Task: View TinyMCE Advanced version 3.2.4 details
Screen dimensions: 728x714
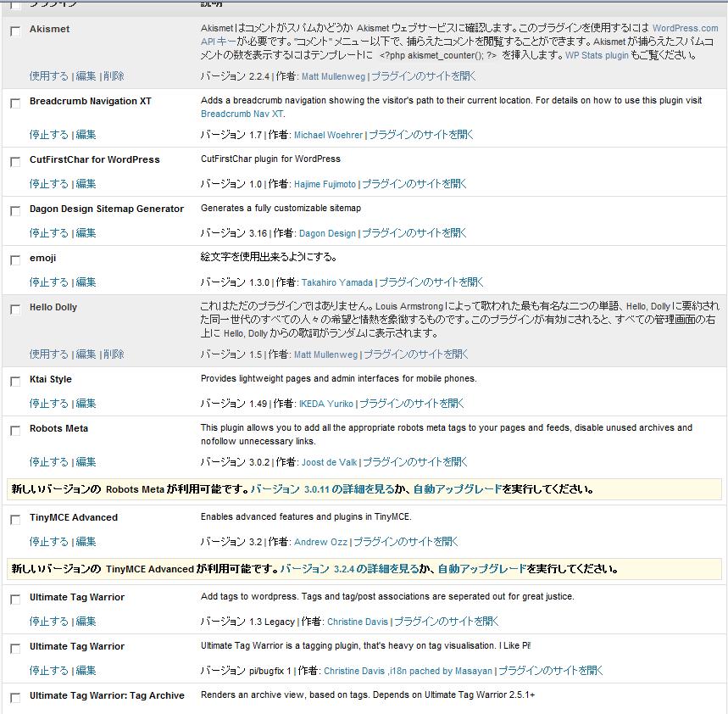Action: coord(349,569)
